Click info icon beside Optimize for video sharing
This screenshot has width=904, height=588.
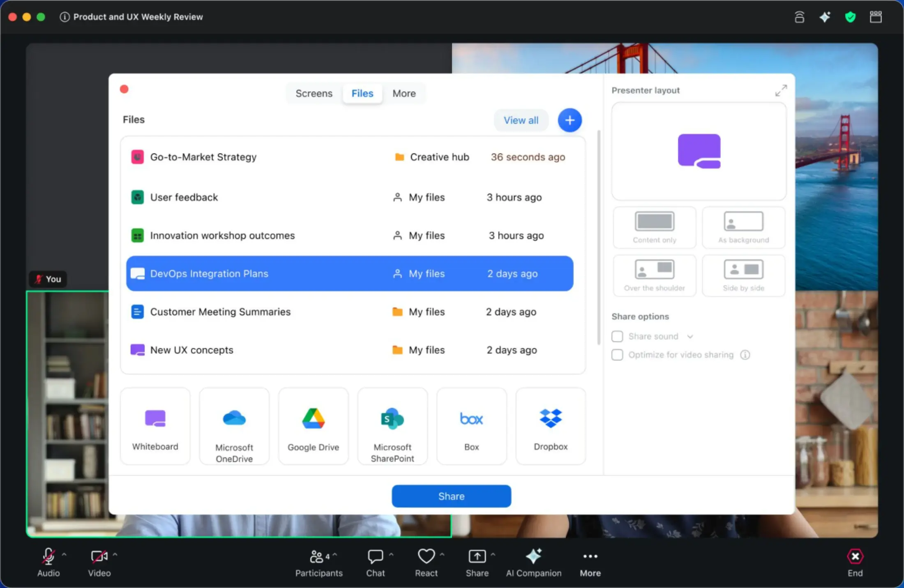coord(745,355)
